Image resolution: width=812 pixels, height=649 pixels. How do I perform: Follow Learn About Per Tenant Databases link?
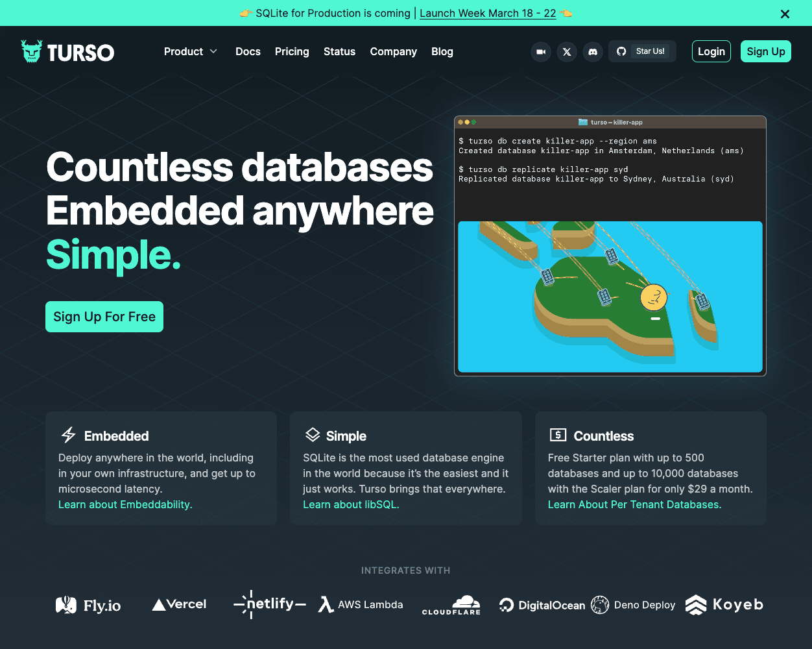tap(635, 504)
